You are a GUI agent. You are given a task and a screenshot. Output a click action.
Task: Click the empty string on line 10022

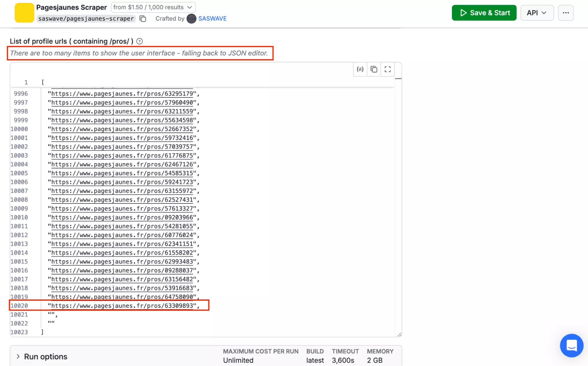point(51,323)
